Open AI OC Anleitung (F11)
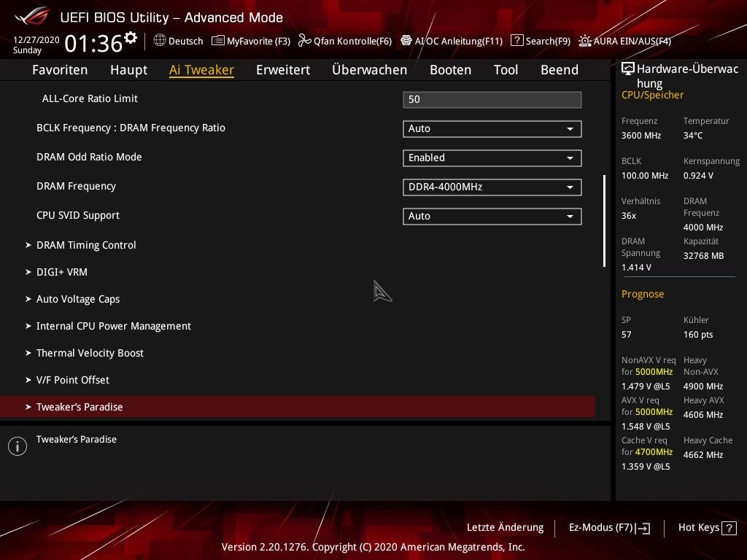Screen dimensions: 747x560 (x=452, y=41)
